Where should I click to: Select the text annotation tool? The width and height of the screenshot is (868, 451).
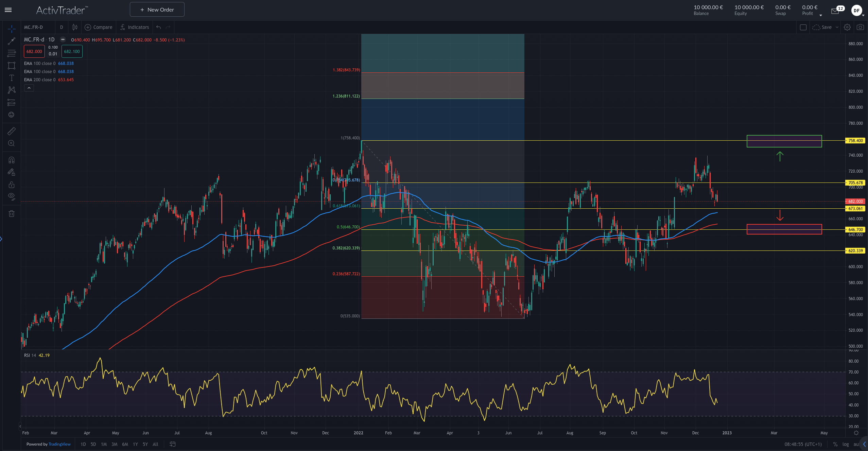pos(12,78)
